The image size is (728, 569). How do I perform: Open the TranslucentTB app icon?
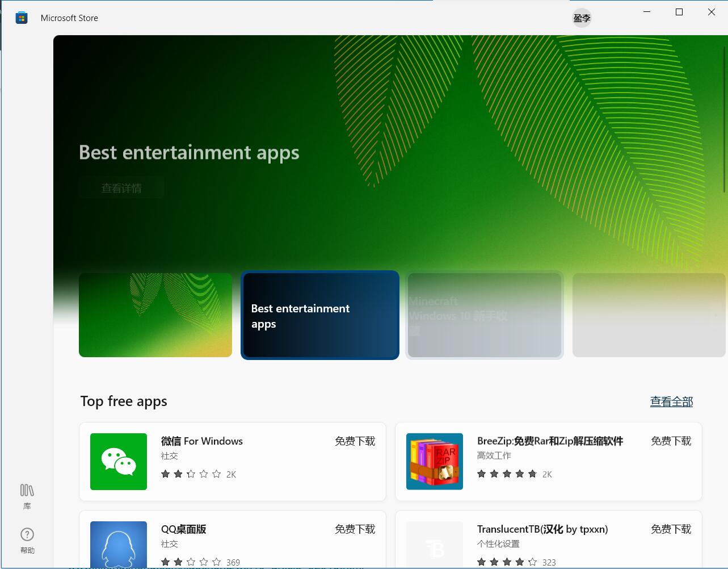point(435,544)
